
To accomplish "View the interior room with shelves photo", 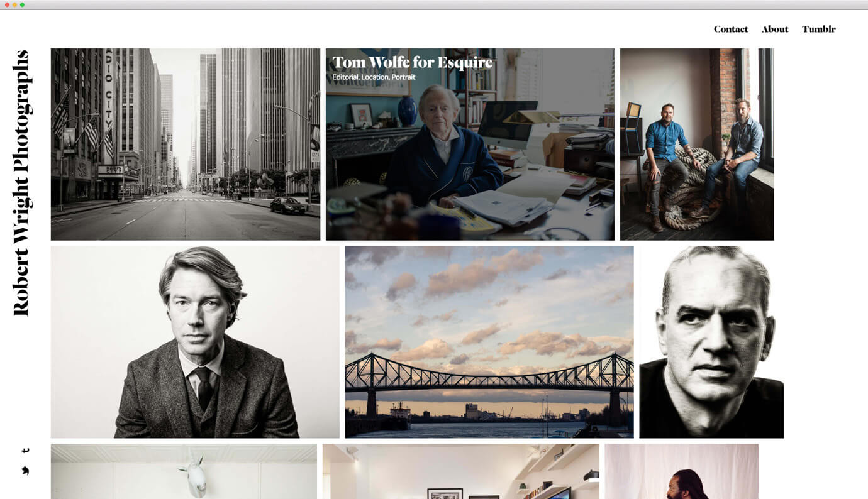I will point(461,471).
